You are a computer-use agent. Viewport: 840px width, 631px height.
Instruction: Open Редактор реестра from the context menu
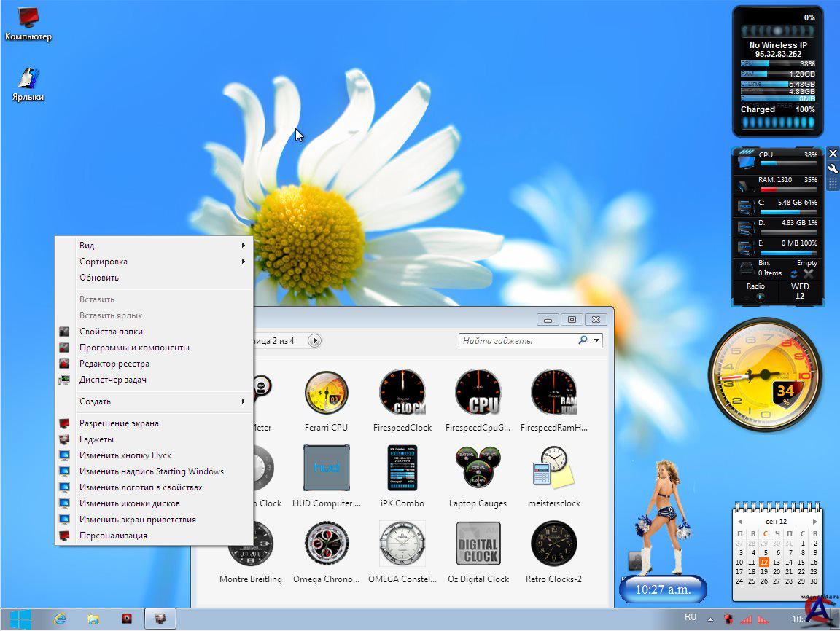coord(114,364)
